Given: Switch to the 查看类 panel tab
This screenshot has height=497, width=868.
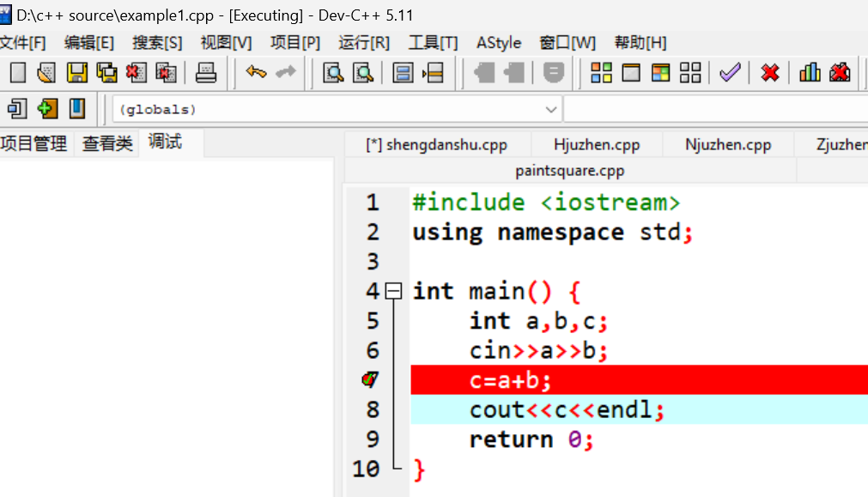Looking at the screenshot, I should click(107, 144).
